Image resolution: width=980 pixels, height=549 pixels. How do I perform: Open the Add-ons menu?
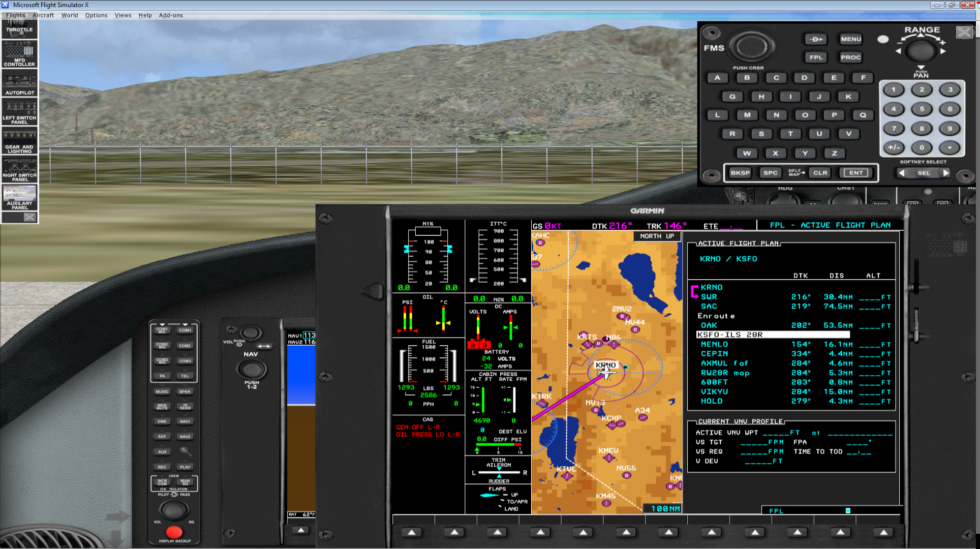171,15
